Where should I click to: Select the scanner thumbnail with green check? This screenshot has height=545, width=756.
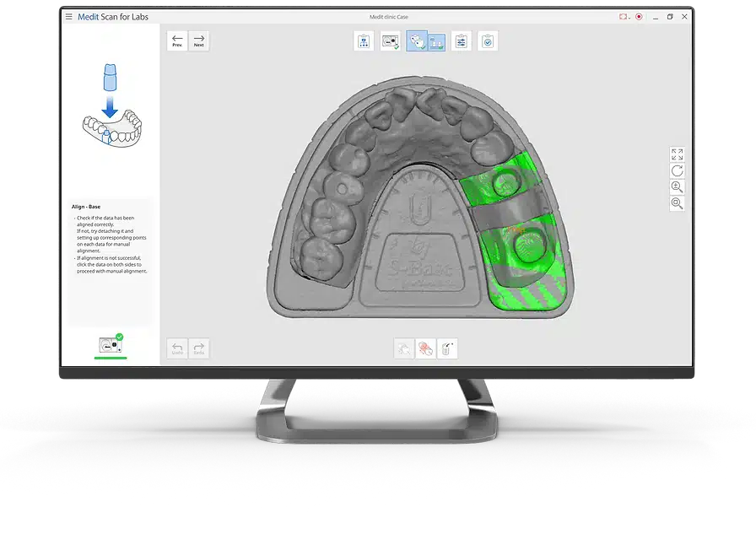pyautogui.click(x=111, y=344)
